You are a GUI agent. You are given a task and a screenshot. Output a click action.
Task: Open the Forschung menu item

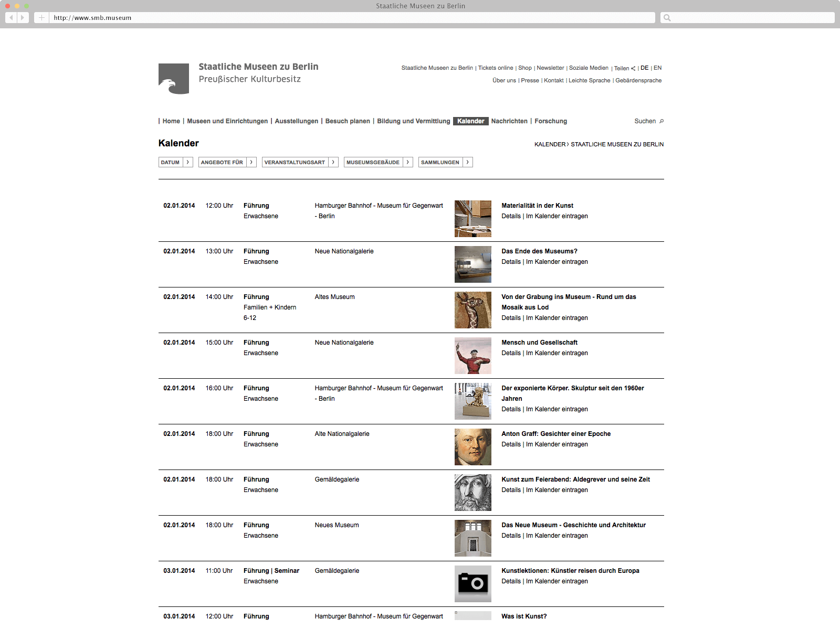coord(551,121)
